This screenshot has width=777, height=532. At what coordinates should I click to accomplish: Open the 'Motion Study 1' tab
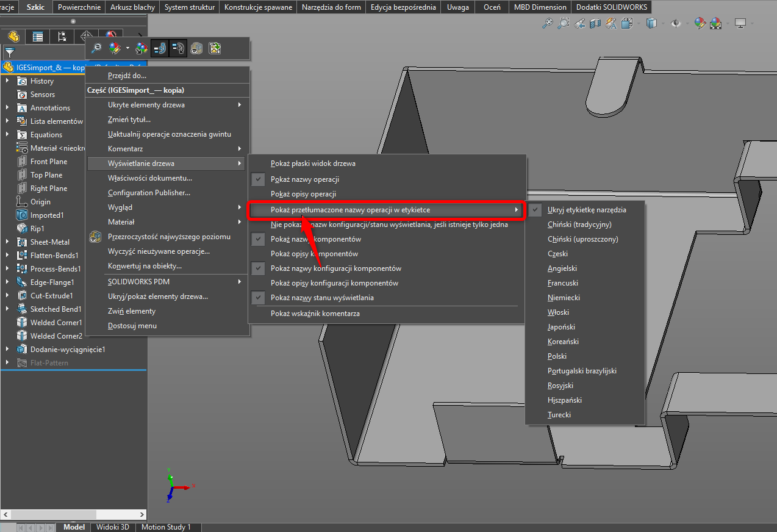(166, 527)
